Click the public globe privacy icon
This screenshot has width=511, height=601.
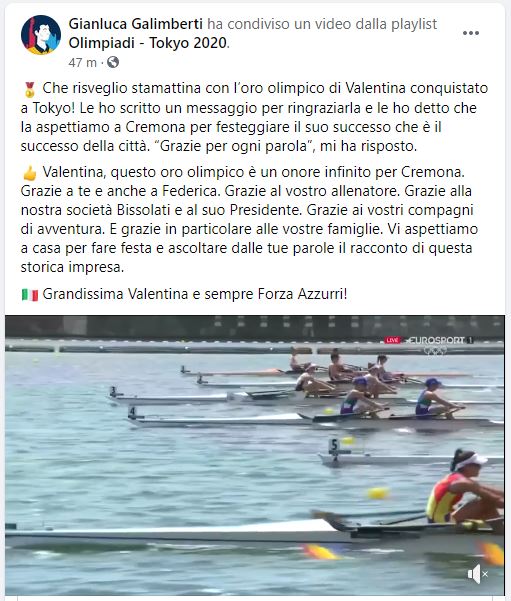113,62
